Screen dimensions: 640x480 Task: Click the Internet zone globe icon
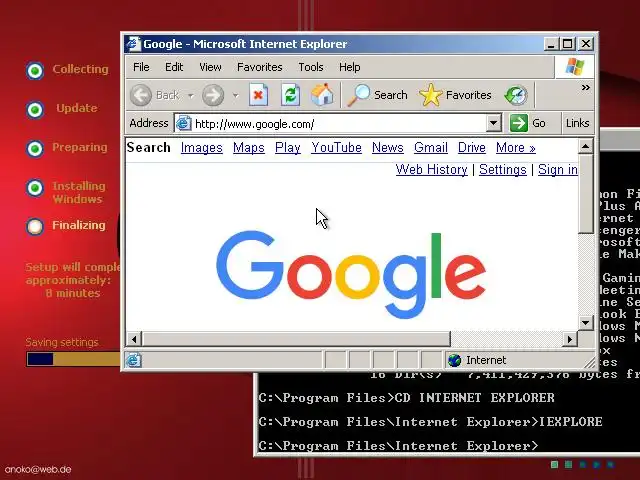tap(454, 360)
